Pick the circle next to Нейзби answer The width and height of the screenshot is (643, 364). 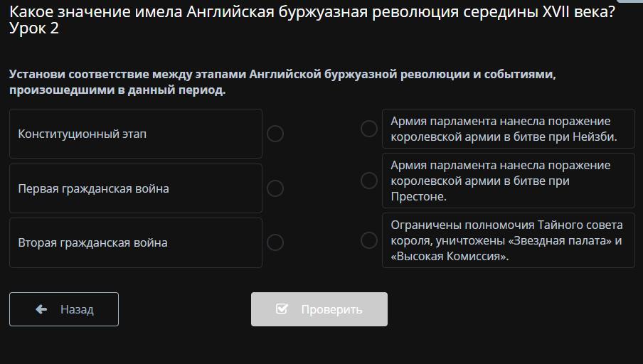click(x=369, y=129)
